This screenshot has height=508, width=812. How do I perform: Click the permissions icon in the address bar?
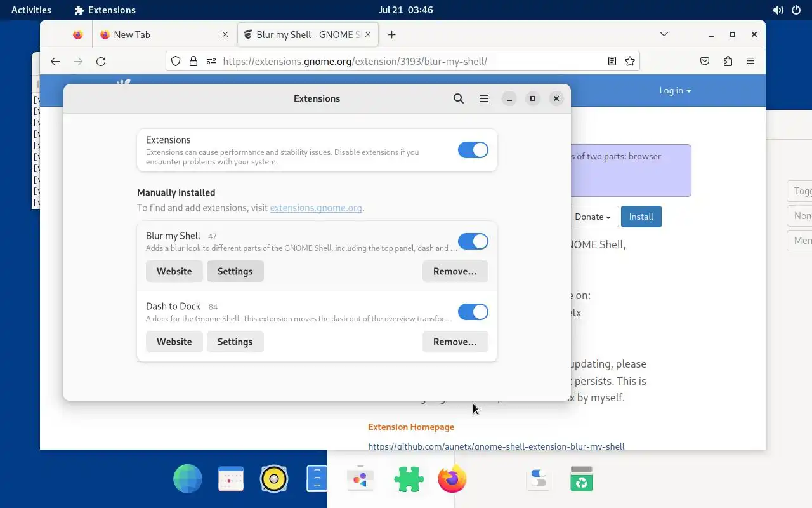pos(211,61)
